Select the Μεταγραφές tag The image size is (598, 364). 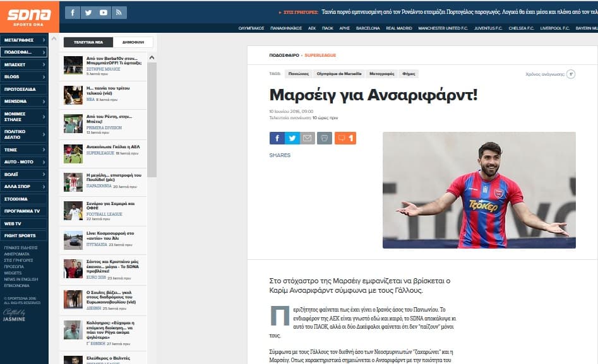pyautogui.click(x=382, y=74)
